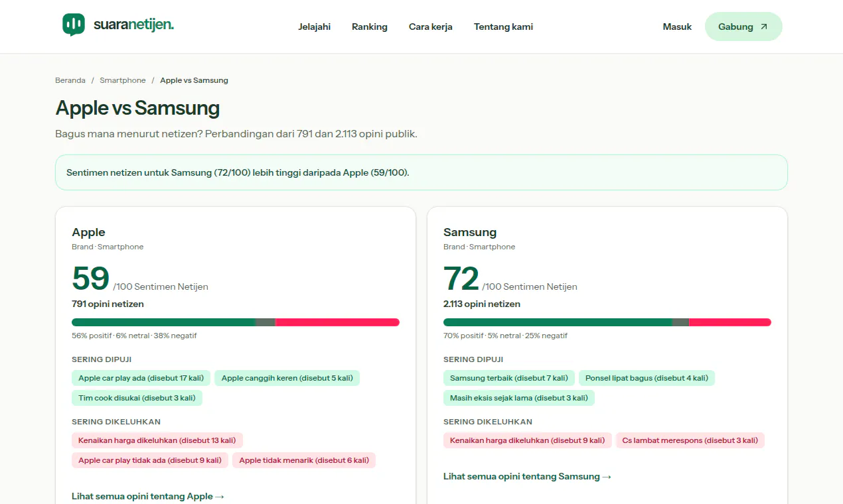Screen dimensions: 843x504
Task: Click the Apple sentiment progress bar
Action: [236, 322]
